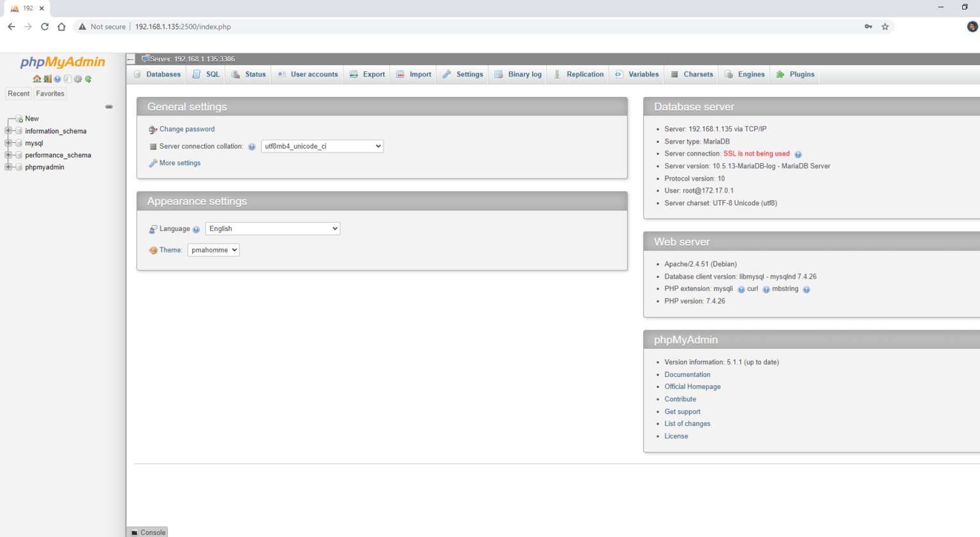Open the Server connection collation dropdown

pyautogui.click(x=322, y=146)
